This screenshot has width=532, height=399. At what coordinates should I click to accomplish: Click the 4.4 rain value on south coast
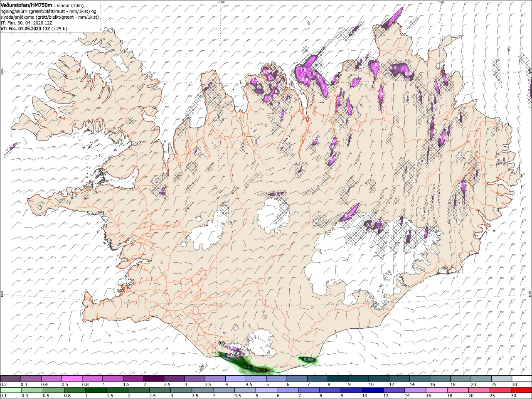pos(305,359)
